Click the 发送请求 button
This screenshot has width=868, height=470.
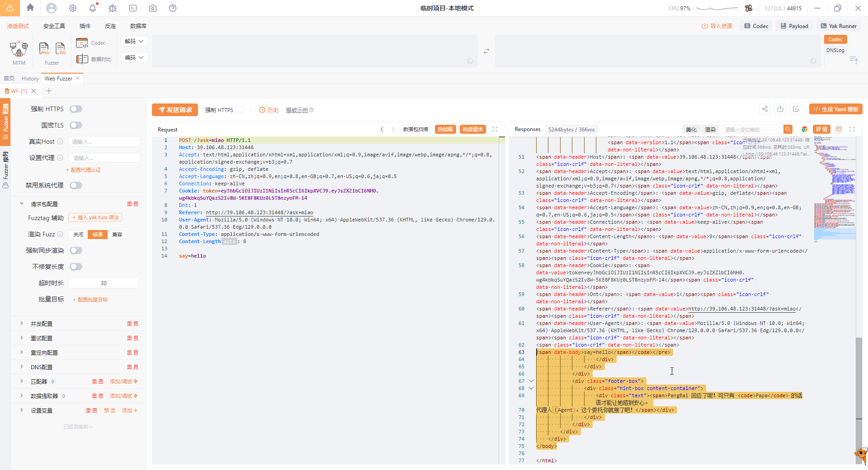click(175, 110)
